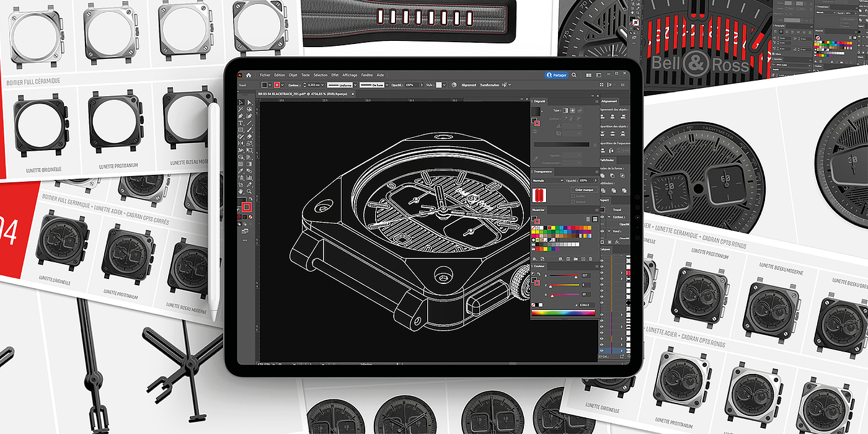Viewport: 868px width, 434px height.
Task: Open the Fichier menu
Action: coord(265,75)
